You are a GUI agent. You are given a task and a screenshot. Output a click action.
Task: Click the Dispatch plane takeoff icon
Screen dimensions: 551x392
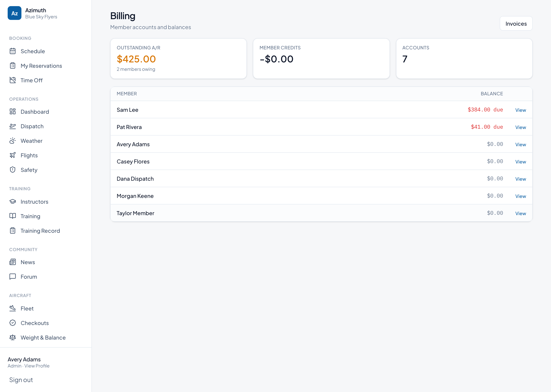[x=13, y=126]
